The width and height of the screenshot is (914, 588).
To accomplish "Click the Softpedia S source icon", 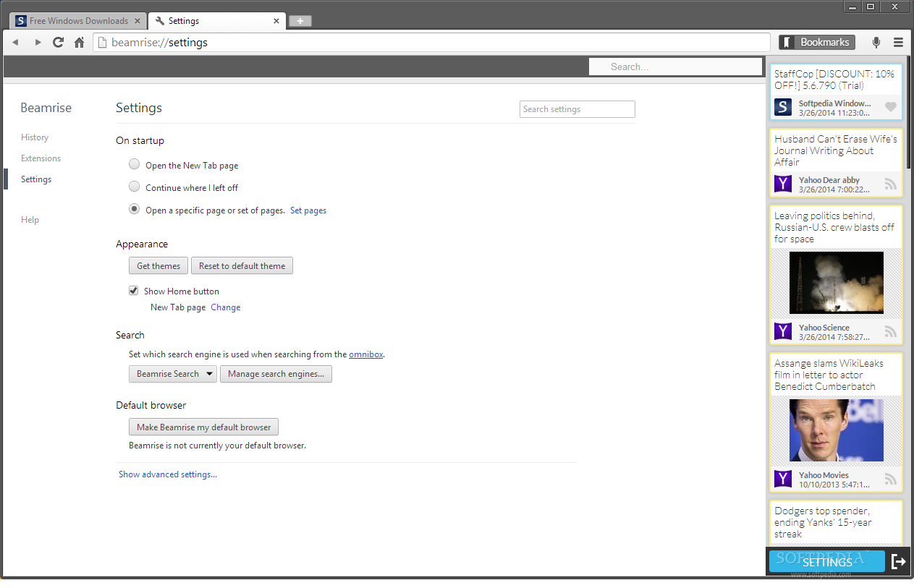I will click(x=783, y=107).
